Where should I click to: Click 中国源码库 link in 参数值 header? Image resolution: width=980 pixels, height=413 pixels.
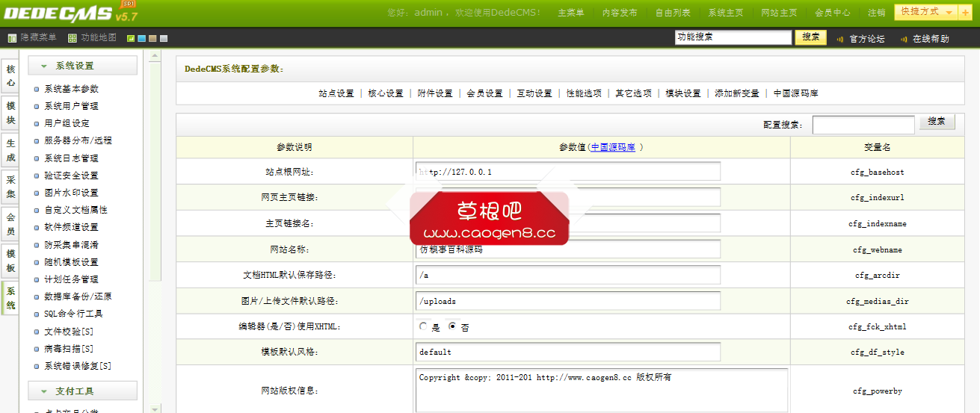coord(613,147)
